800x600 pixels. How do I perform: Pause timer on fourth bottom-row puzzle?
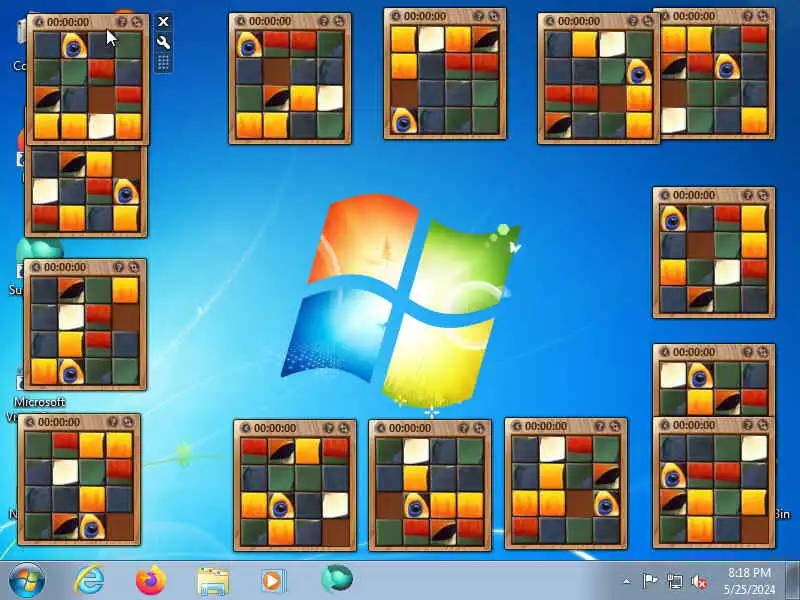[x=517, y=426]
